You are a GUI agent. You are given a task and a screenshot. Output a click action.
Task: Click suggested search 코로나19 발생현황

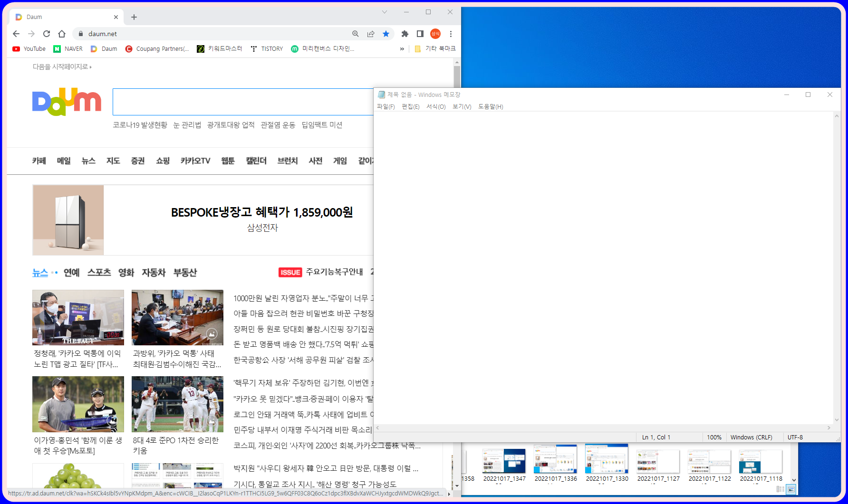click(140, 125)
